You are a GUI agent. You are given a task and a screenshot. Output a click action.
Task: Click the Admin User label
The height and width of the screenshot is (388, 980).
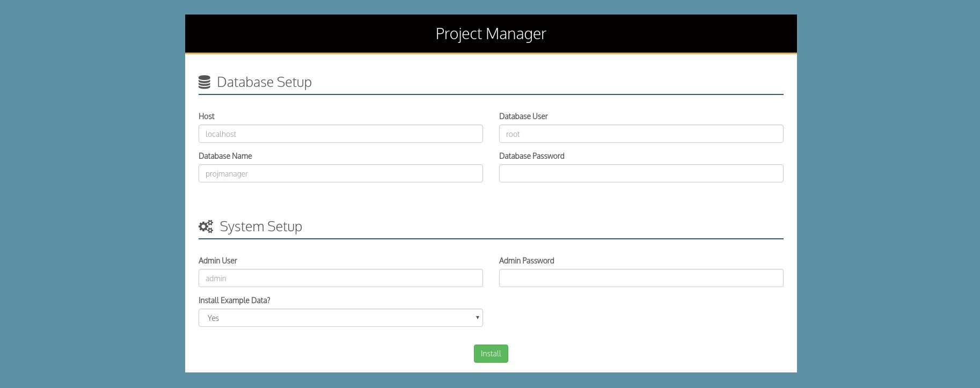pyautogui.click(x=218, y=261)
